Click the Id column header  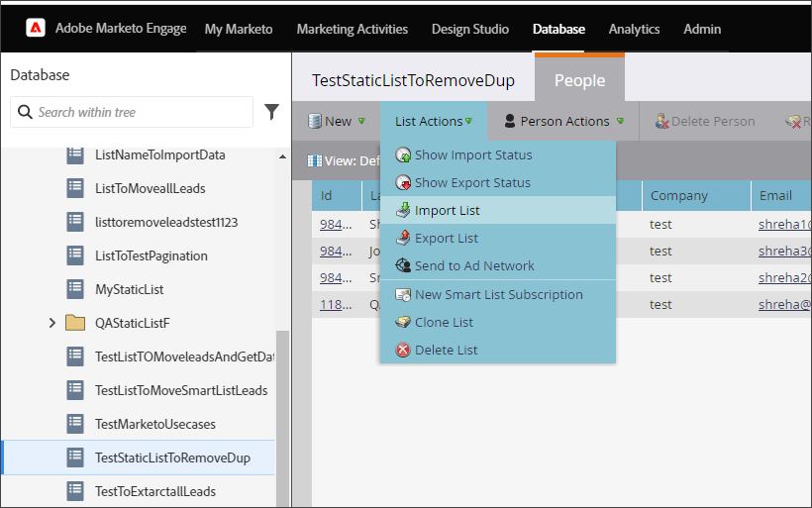pos(336,196)
